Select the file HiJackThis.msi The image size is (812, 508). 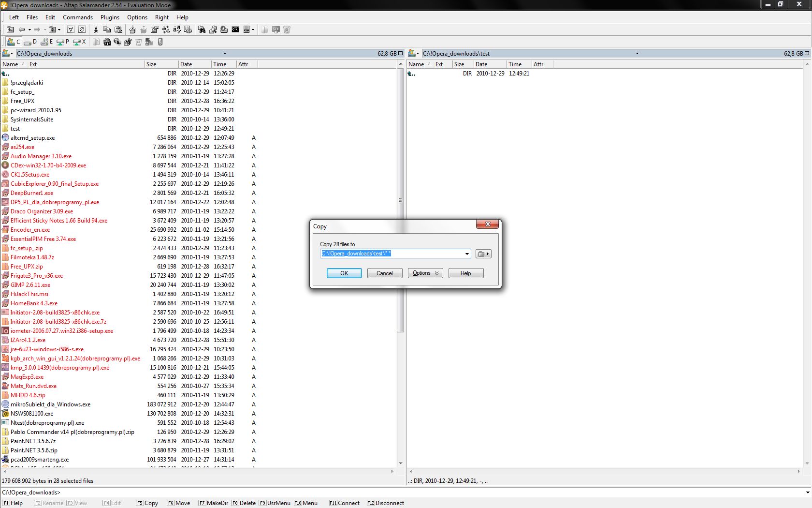pos(29,294)
